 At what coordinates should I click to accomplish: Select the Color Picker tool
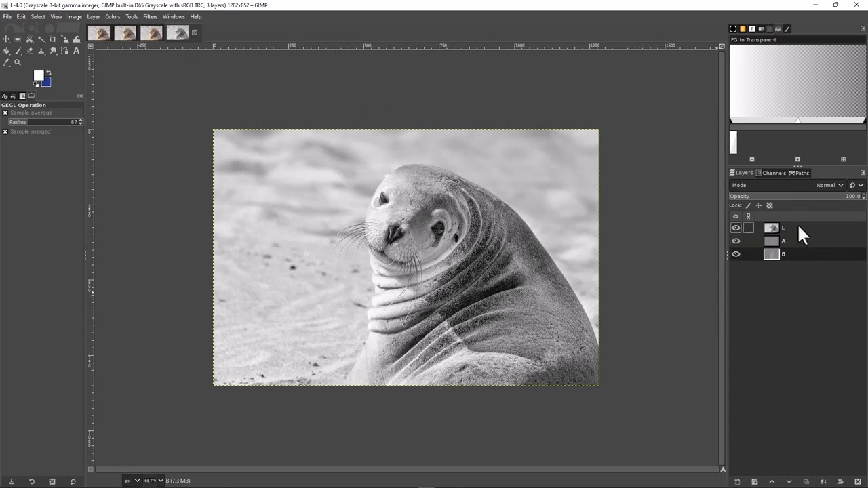[x=6, y=62]
